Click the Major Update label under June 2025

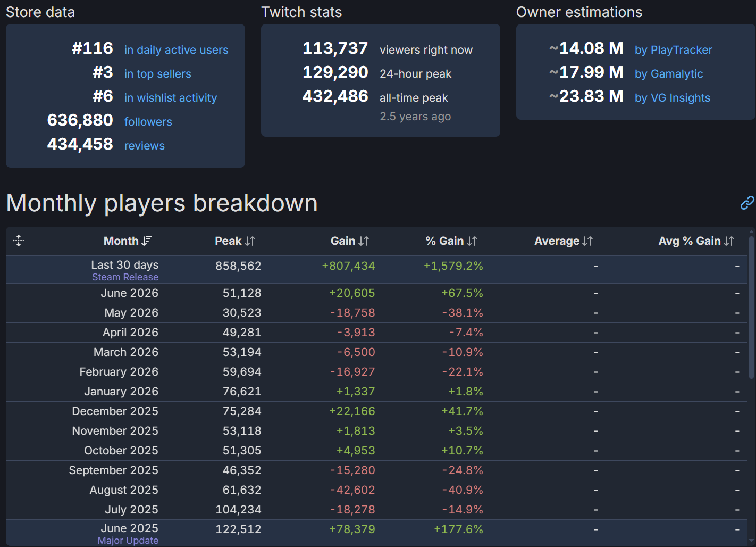(128, 541)
